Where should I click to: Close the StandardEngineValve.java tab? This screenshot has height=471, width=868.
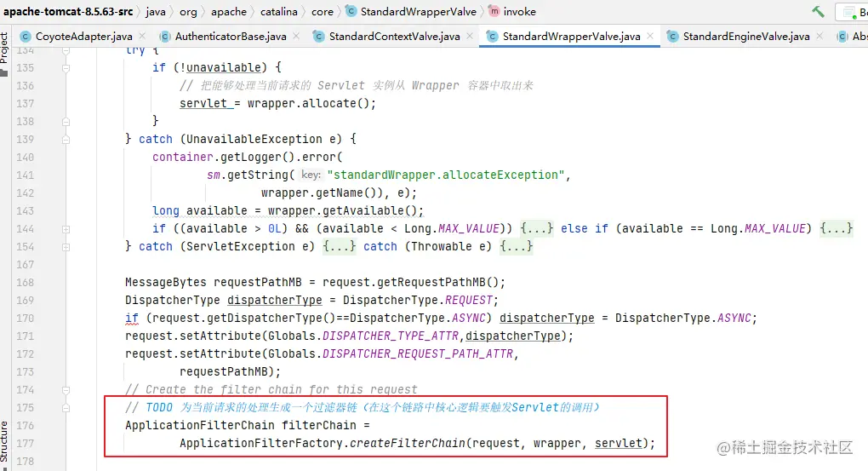[x=819, y=36]
